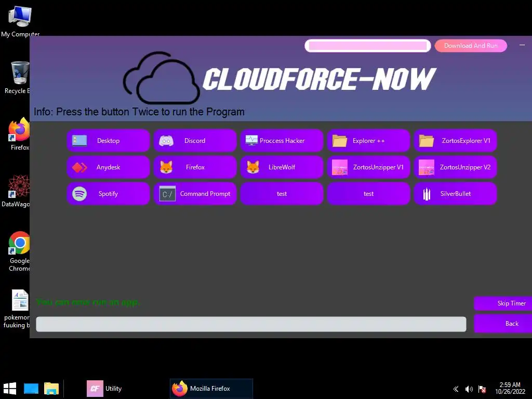Screen dimensions: 532x399
Task: Click the LibreWolf fox icon
Action: click(x=253, y=167)
